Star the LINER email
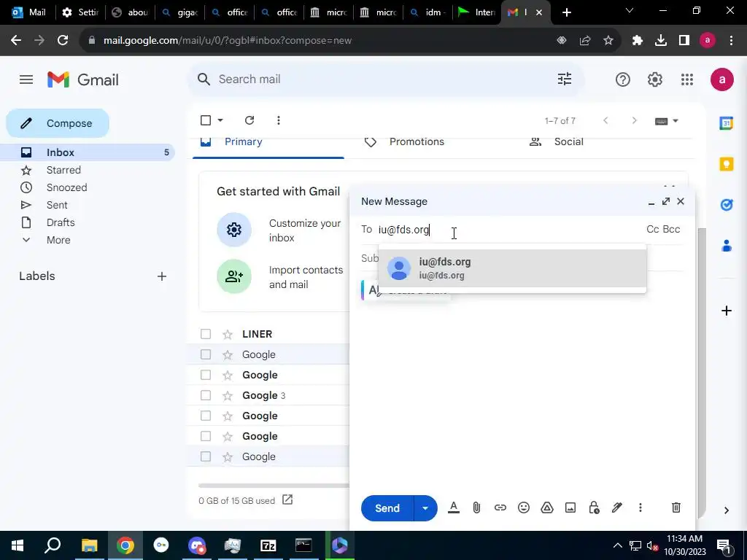 (228, 334)
